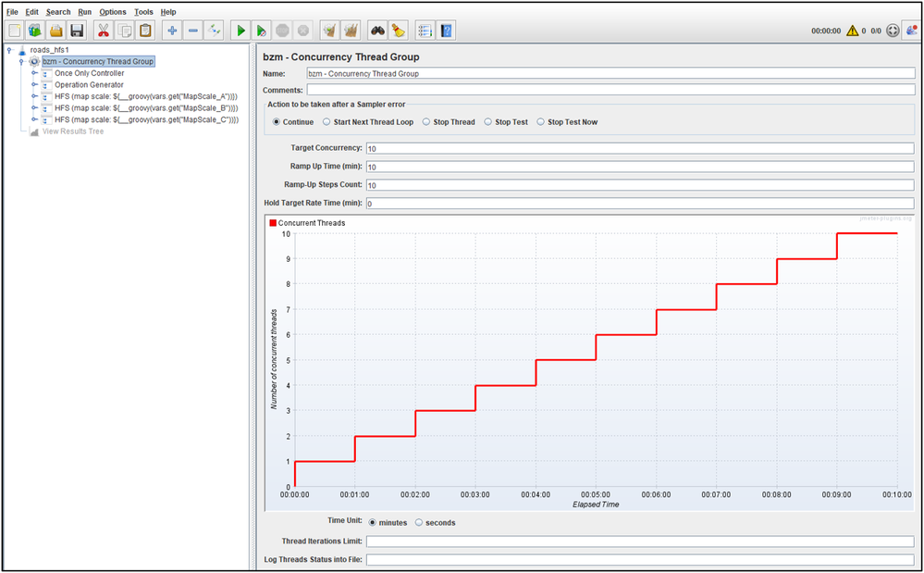The width and height of the screenshot is (924, 573).
Task: Collapse the roods_hfs1 test plan node
Action: pyautogui.click(x=9, y=50)
